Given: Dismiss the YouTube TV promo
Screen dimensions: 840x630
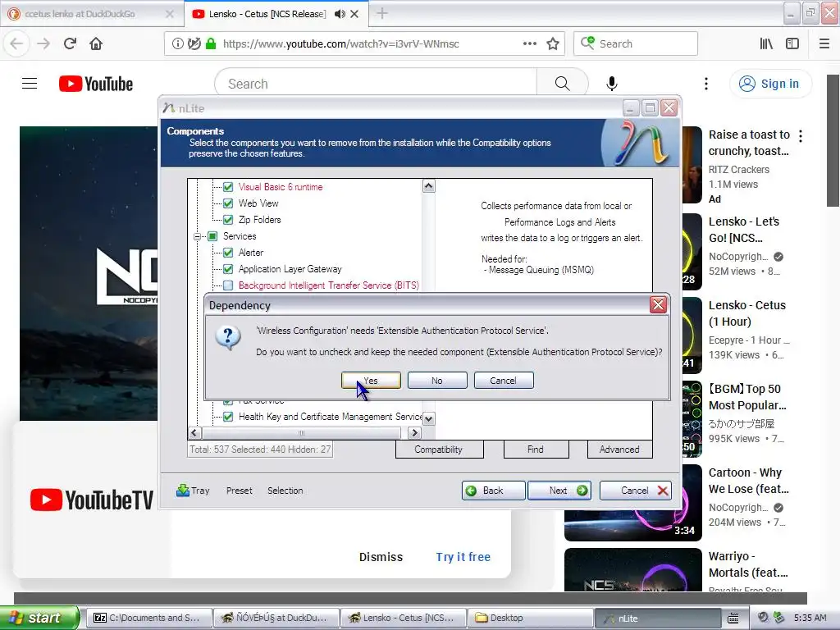Looking at the screenshot, I should coord(381,557).
